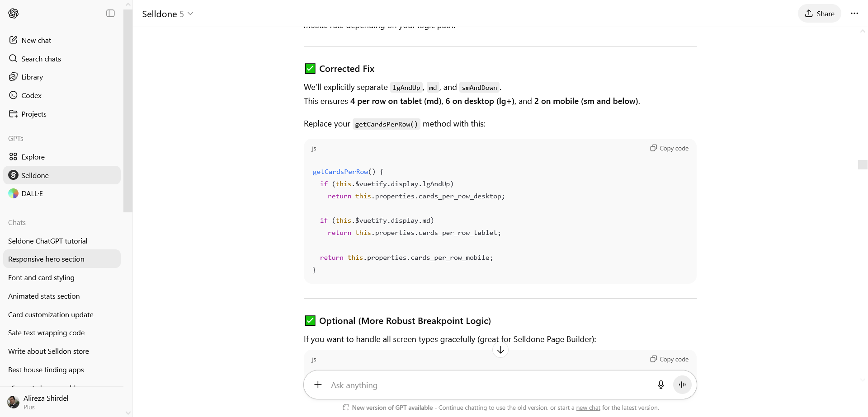The width and height of the screenshot is (868, 417).
Task: Click the New version of GPT available notice
Action: [392, 408]
